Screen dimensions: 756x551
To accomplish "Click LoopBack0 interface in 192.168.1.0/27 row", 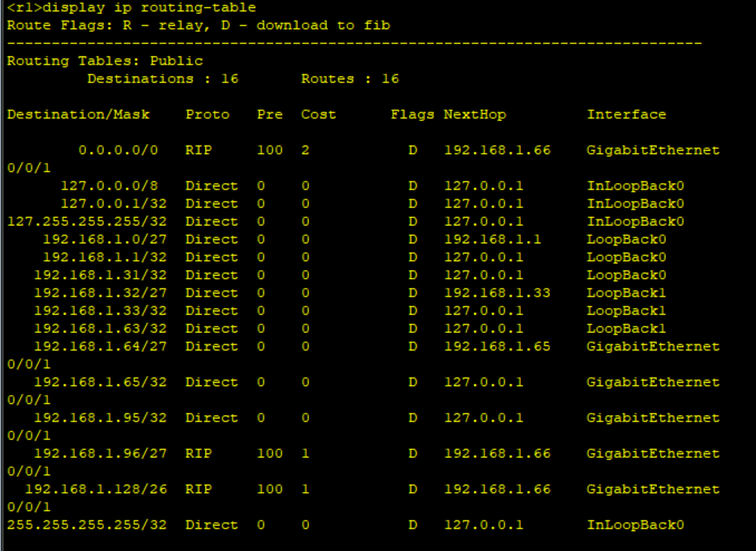I will [x=627, y=239].
